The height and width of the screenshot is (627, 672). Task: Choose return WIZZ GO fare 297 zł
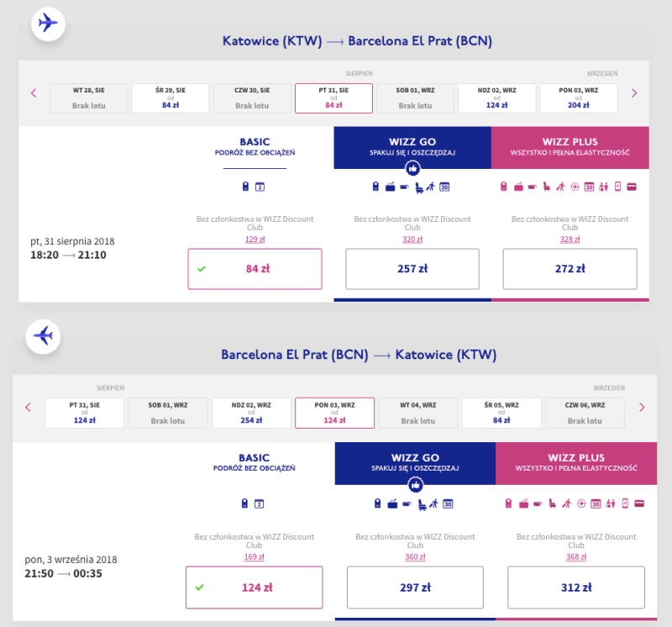point(415,587)
